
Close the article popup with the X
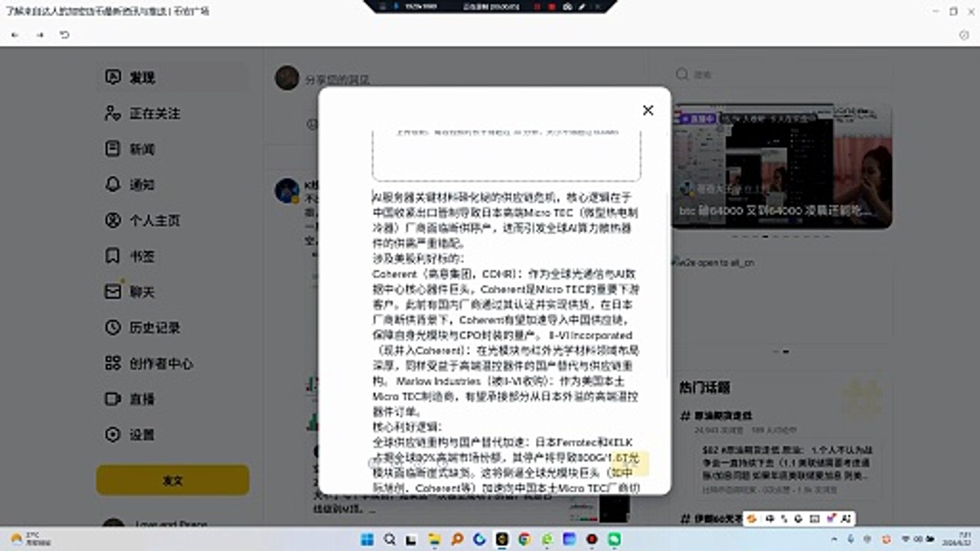(x=648, y=110)
